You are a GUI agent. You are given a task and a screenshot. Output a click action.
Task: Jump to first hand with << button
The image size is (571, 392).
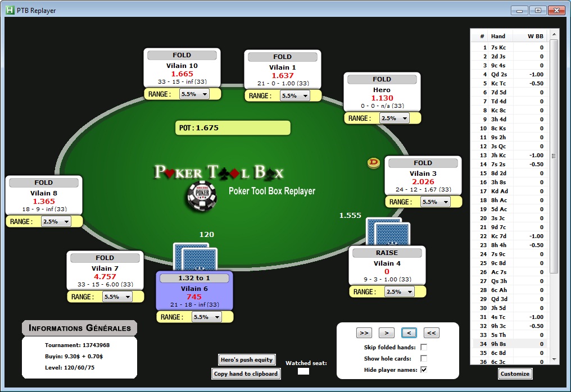point(432,332)
